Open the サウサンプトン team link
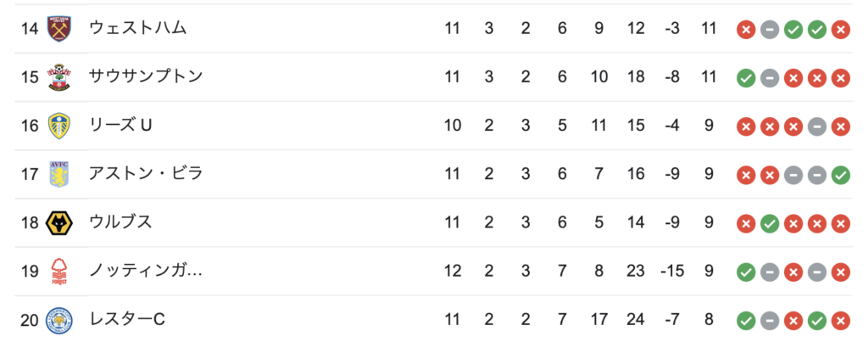The width and height of the screenshot is (868, 348). [146, 76]
